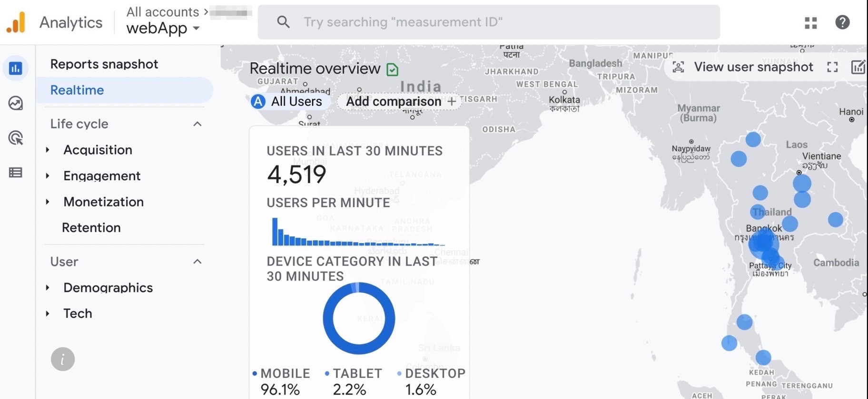Click the device category donut chart
This screenshot has width=868, height=399.
pos(359,318)
